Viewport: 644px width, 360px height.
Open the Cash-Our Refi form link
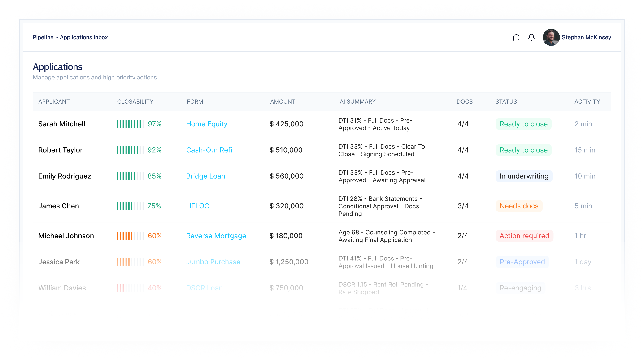[x=209, y=150]
